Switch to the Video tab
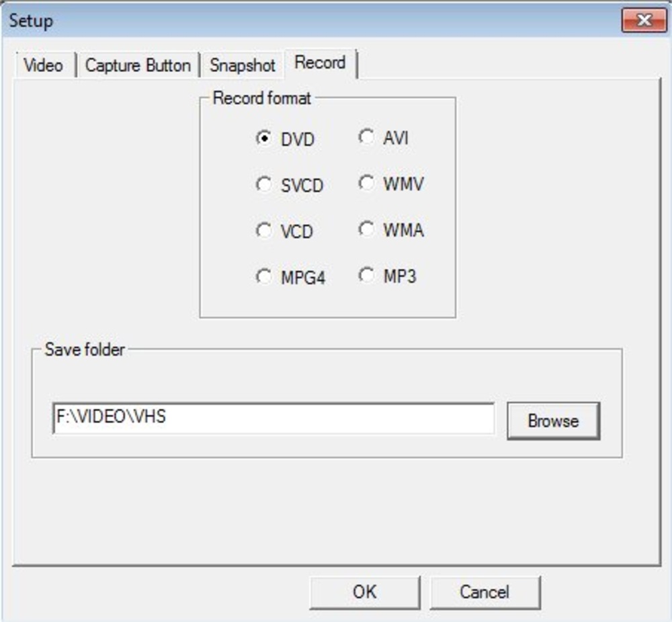This screenshot has height=622, width=672. (43, 65)
